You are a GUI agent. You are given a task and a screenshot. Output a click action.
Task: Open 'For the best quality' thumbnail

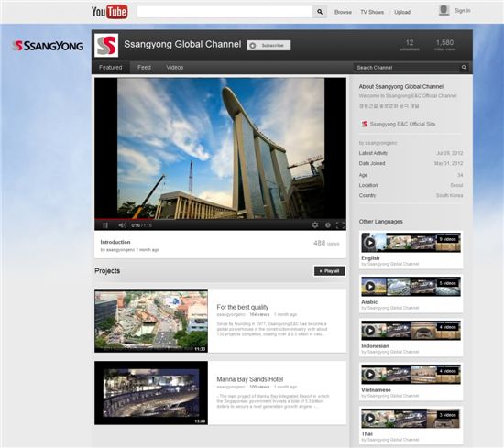click(151, 321)
